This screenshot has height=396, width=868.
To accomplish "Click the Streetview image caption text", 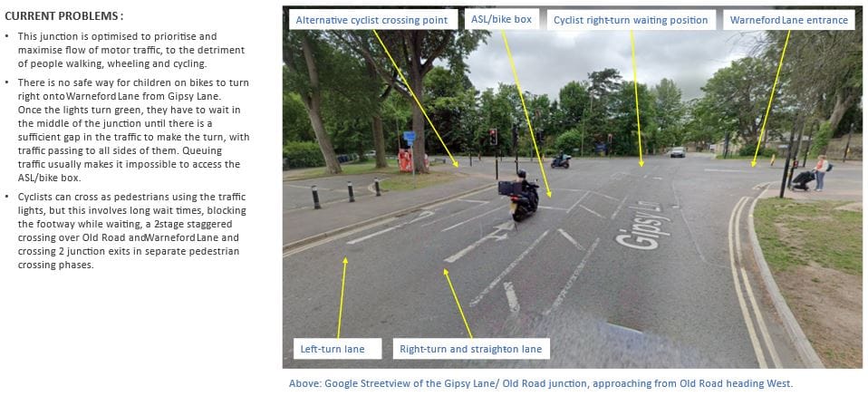I will pyautogui.click(x=541, y=383).
